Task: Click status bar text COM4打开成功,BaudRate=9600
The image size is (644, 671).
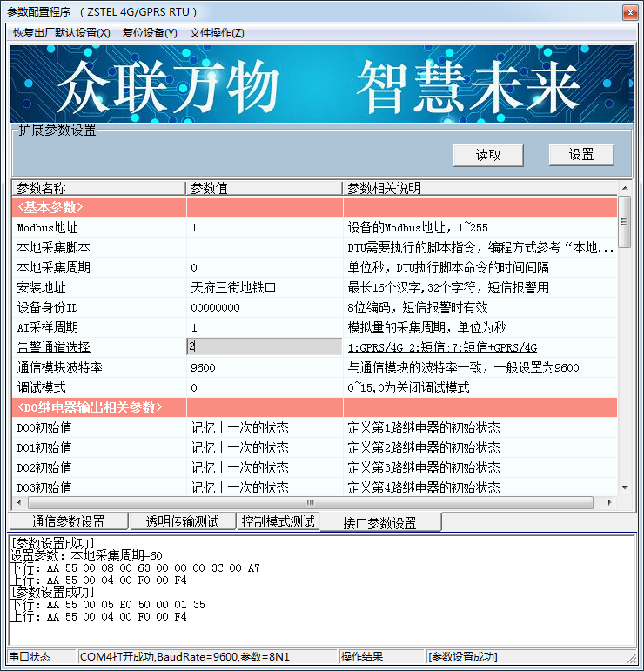Action: (184, 656)
